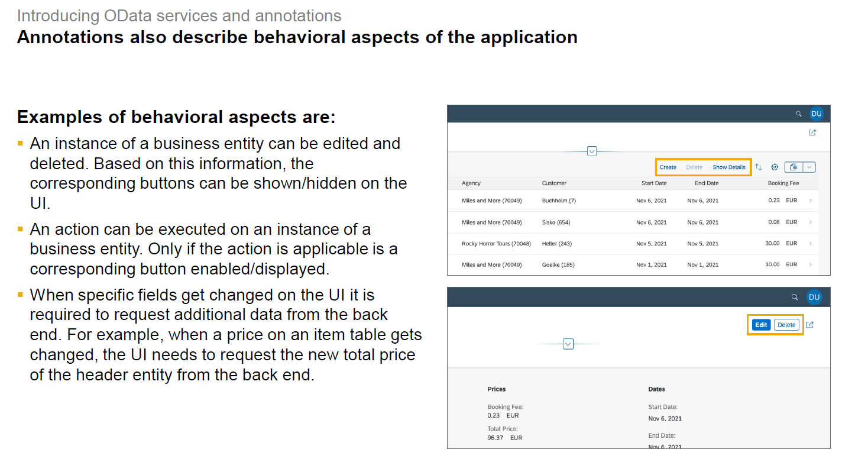Open sort settings arrows icon
The width and height of the screenshot is (868, 462).
pos(759,167)
